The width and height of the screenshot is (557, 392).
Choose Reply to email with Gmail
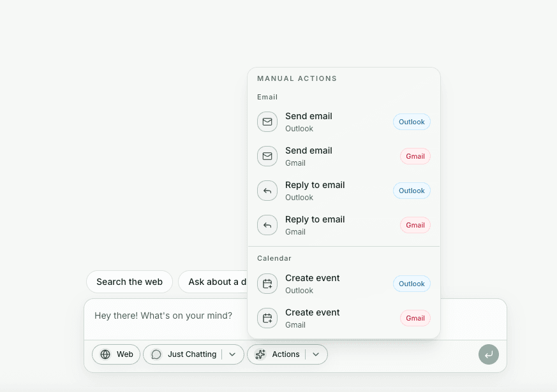pos(343,225)
